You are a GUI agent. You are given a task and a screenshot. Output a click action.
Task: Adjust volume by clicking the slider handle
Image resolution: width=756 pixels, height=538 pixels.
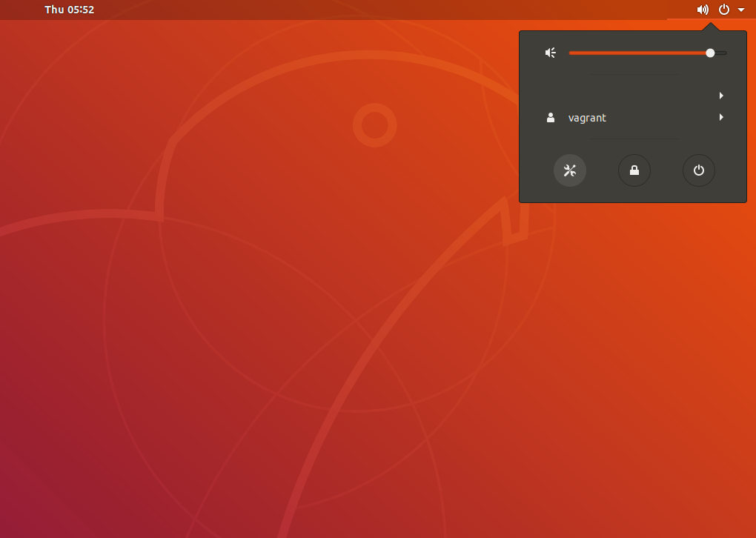coord(709,53)
